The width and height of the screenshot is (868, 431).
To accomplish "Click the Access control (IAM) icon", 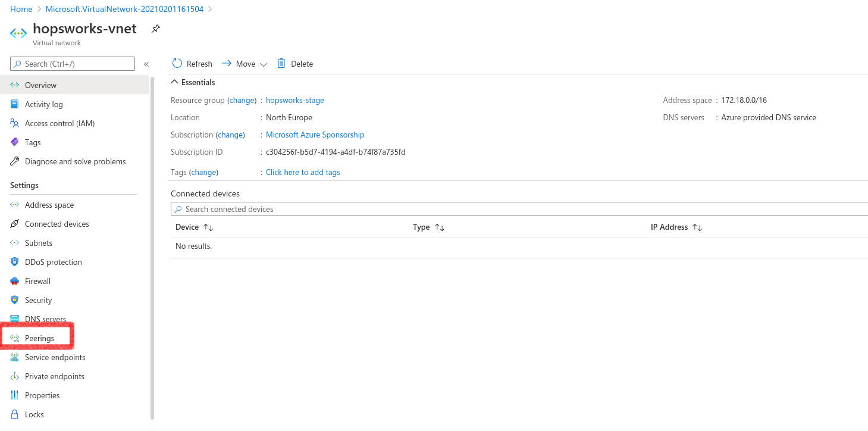I will pos(15,123).
